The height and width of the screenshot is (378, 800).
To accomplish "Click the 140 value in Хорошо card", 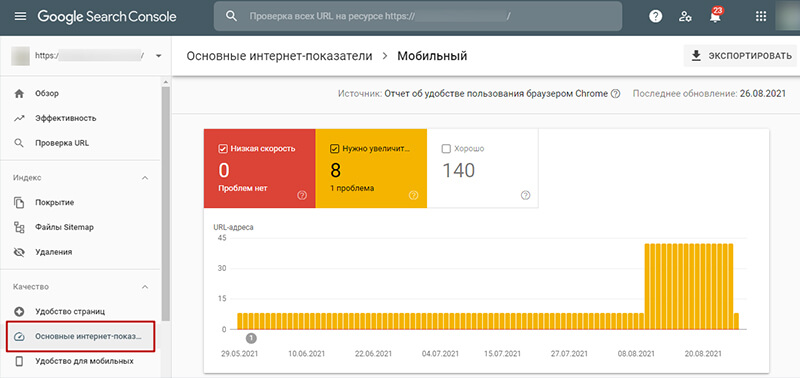I will 458,171.
